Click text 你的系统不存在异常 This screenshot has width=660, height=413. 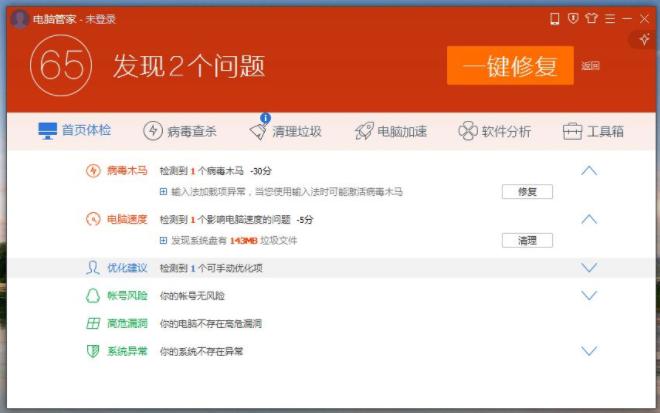coord(201,352)
